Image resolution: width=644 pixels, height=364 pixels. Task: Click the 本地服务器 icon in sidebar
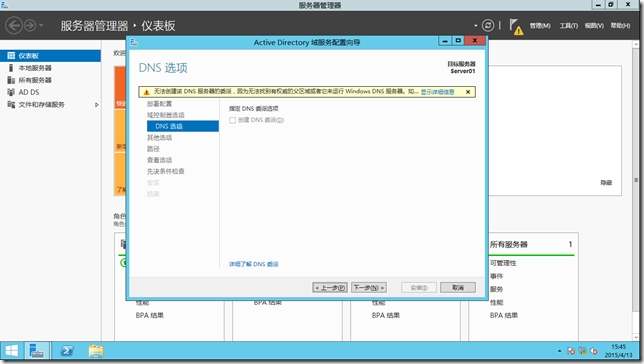(x=11, y=68)
